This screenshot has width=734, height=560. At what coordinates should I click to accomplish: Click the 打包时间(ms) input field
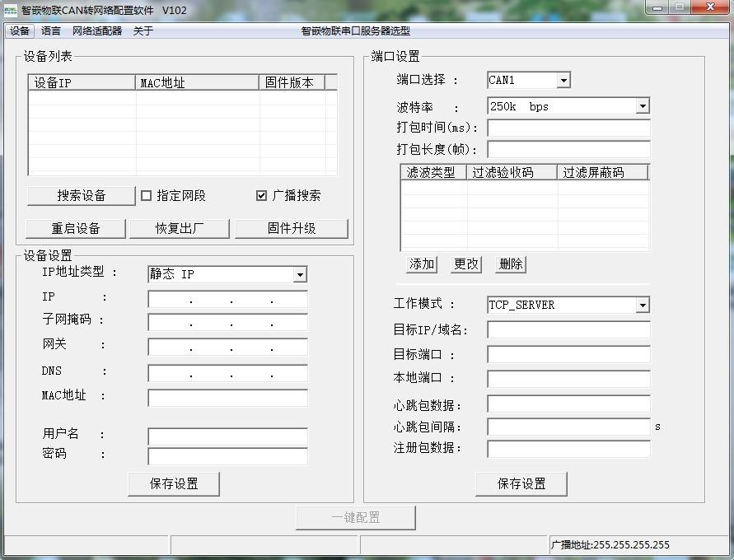568,128
